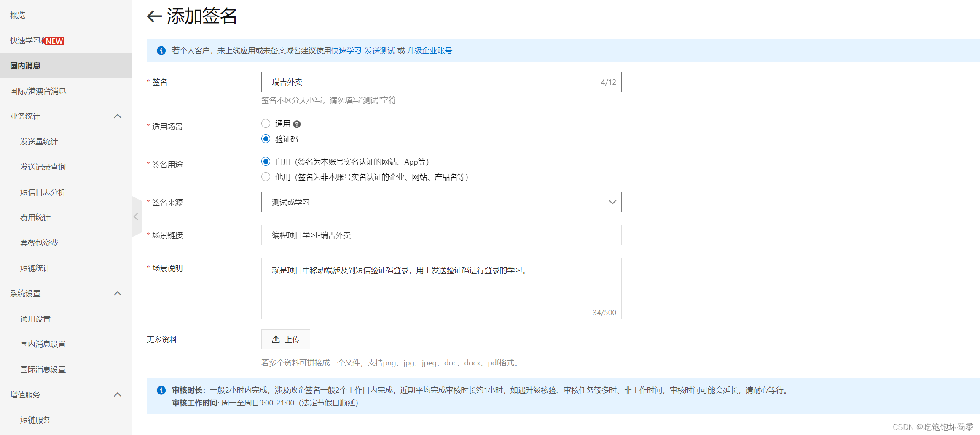980x435 pixels.
Task: Click the 34/500 character counter
Action: tap(604, 313)
